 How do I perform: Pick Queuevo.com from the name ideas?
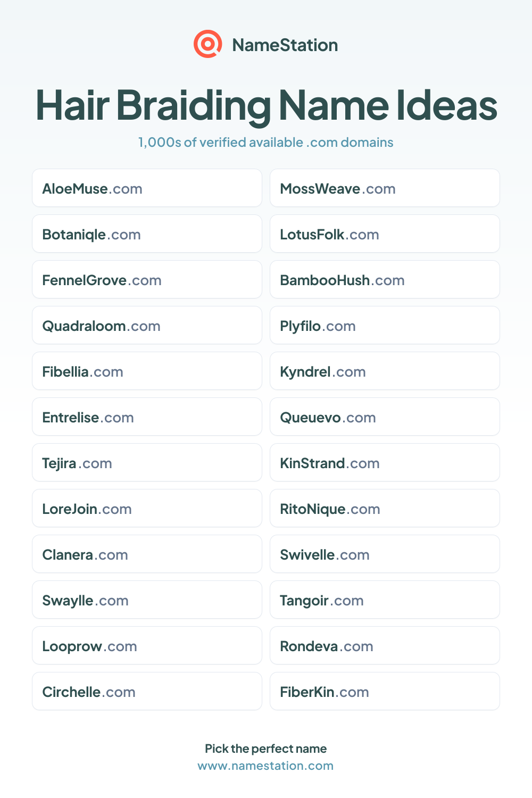(385, 417)
